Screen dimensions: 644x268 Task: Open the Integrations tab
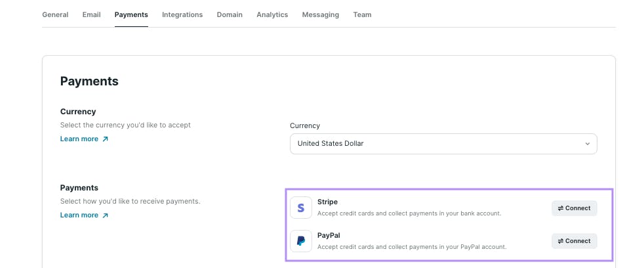(182, 14)
